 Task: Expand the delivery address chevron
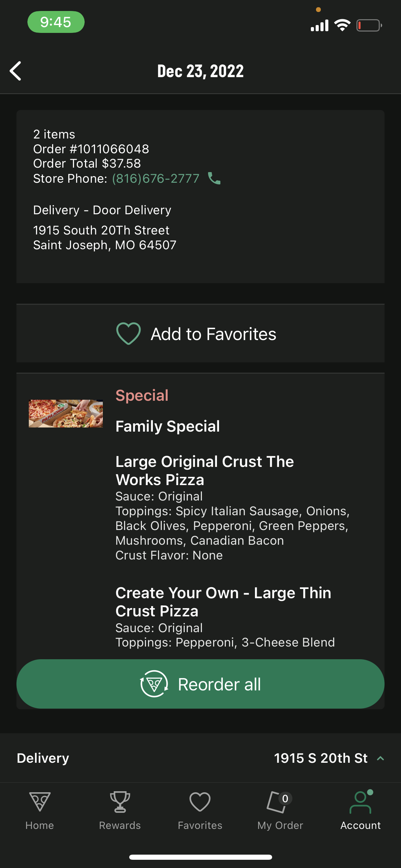click(380, 758)
